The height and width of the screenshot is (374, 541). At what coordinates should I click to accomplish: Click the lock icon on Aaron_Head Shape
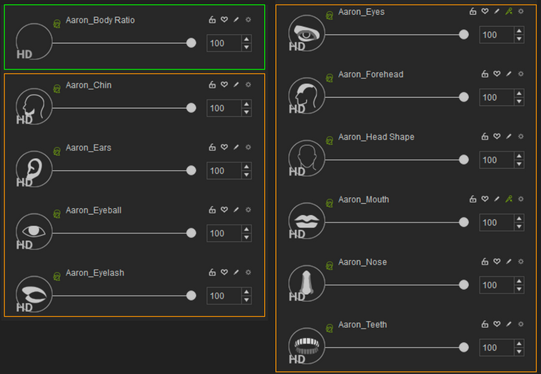(485, 137)
